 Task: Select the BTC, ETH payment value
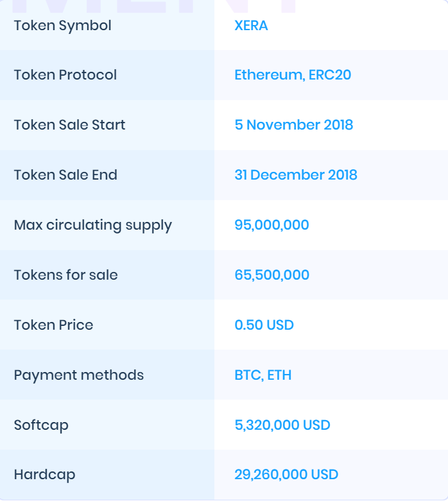coord(263,375)
